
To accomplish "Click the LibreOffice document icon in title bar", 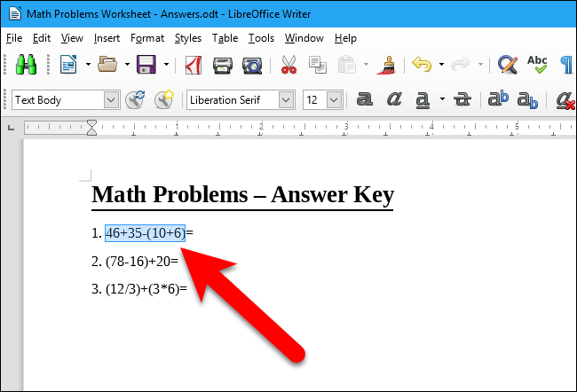I will tap(15, 14).
